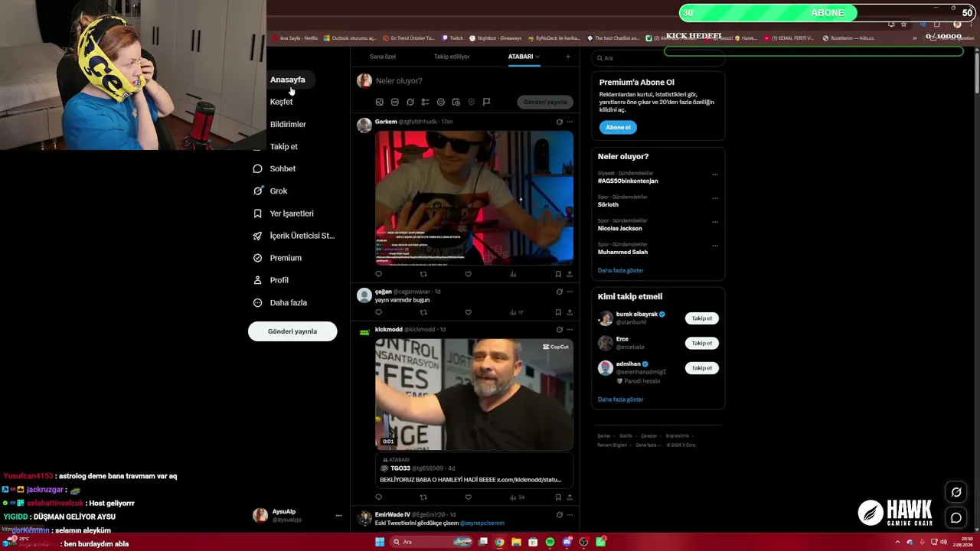Share Gorkem's post
Viewport: 980px width, 551px height.
tap(569, 274)
